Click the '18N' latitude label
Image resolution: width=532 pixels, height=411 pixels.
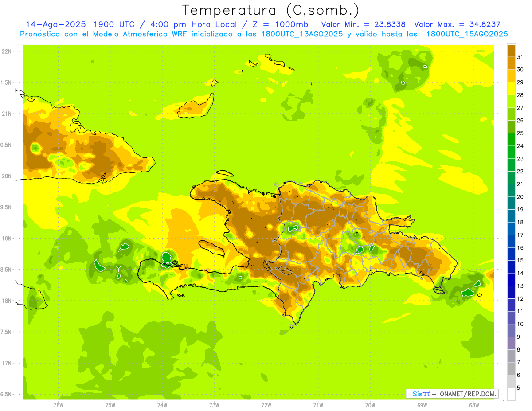click(7, 301)
